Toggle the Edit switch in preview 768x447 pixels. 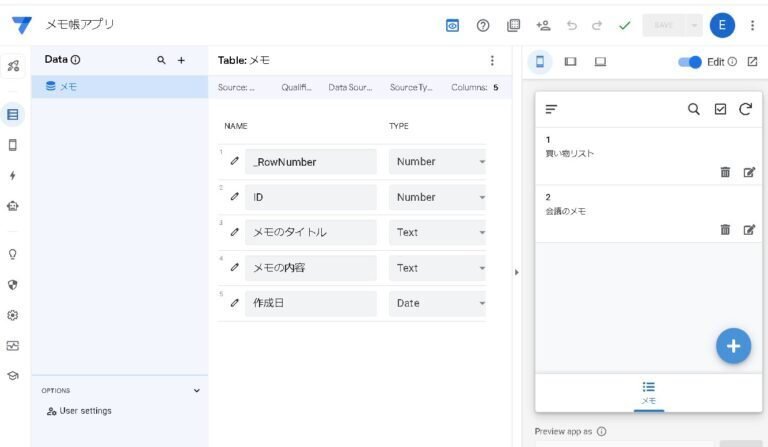click(690, 62)
